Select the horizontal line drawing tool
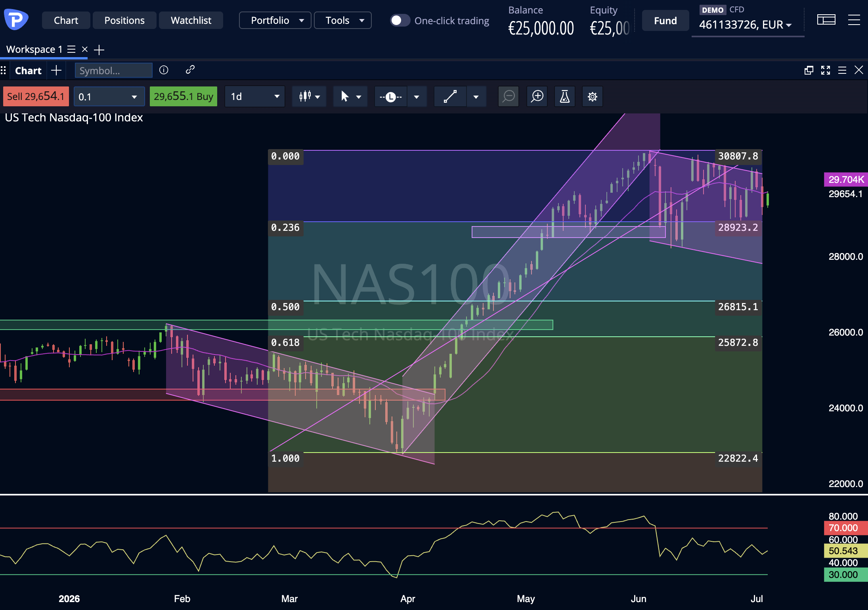The width and height of the screenshot is (868, 610). coord(391,96)
